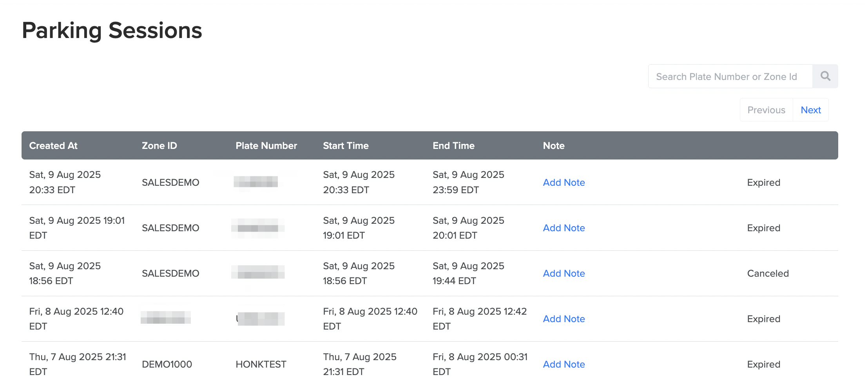868x386 pixels.
Task: Click the Created At column header
Action: [x=53, y=146]
